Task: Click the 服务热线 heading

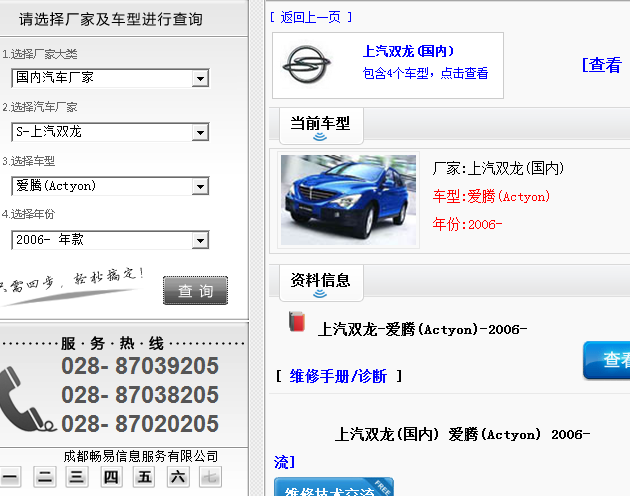Action: click(112, 344)
